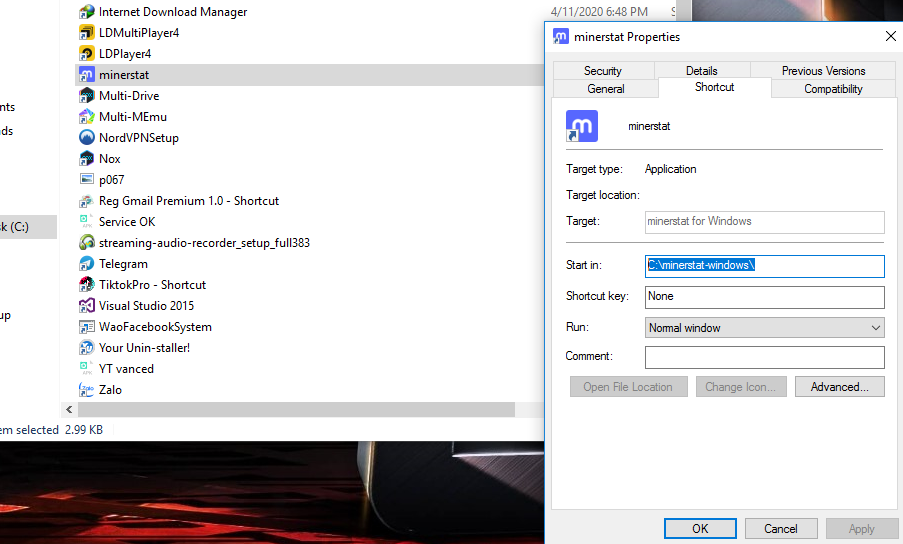
Task: Click the Nox player icon
Action: (87, 159)
